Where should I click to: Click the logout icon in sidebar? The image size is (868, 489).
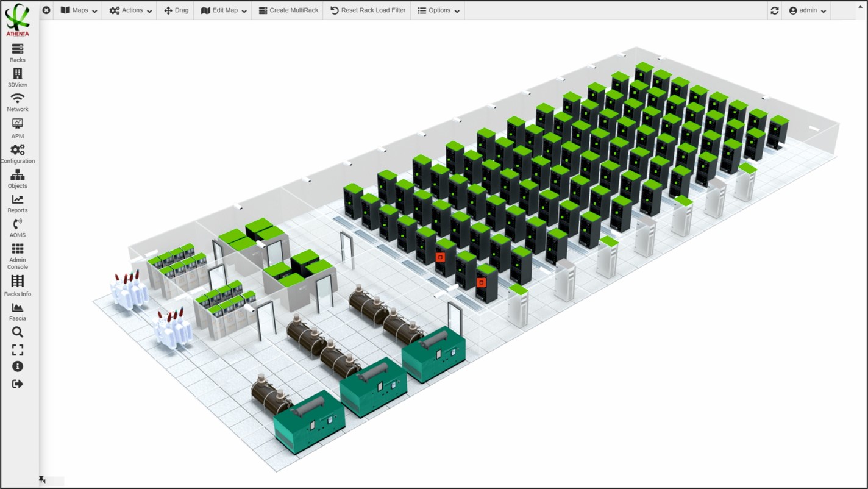point(18,384)
